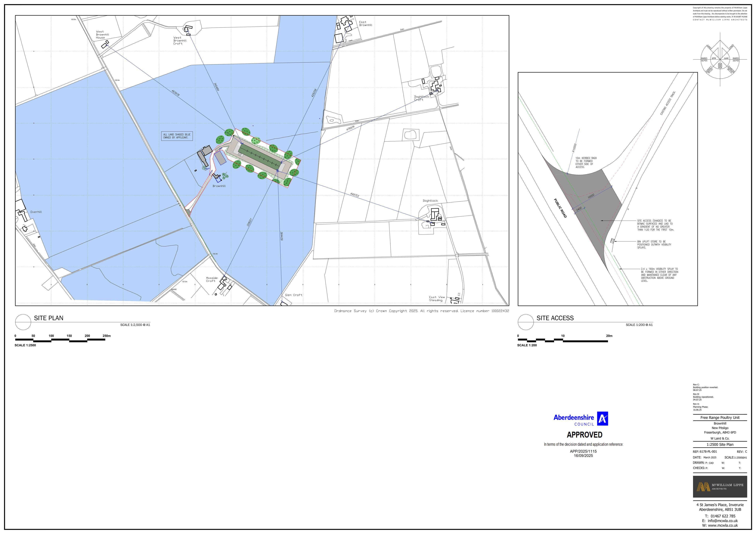Click the Glen Croft label
The height and width of the screenshot is (534, 756).
coord(293,295)
